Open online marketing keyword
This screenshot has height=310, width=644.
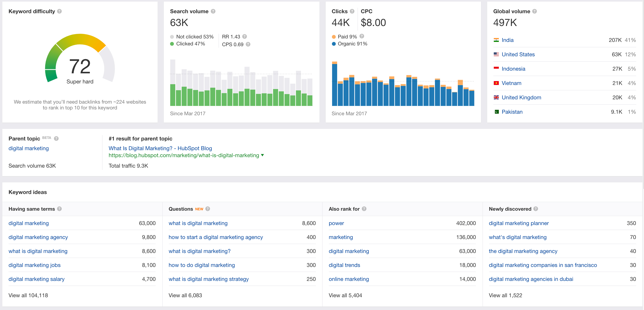coord(349,279)
